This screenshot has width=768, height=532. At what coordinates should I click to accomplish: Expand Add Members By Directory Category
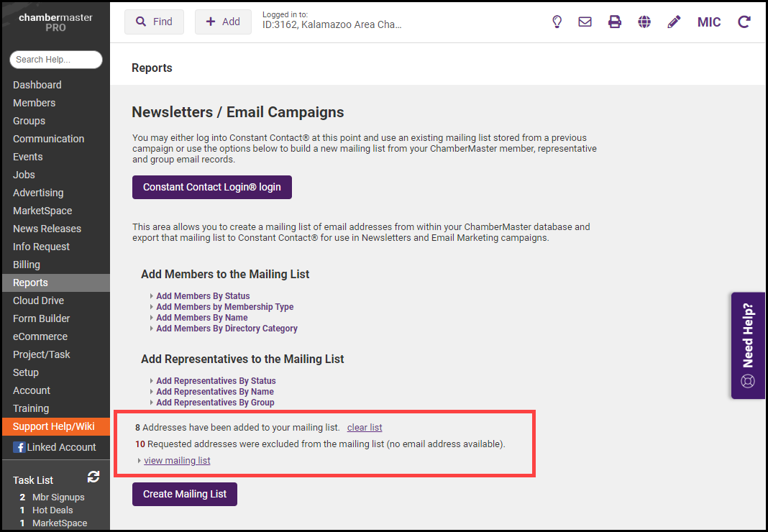coord(227,329)
